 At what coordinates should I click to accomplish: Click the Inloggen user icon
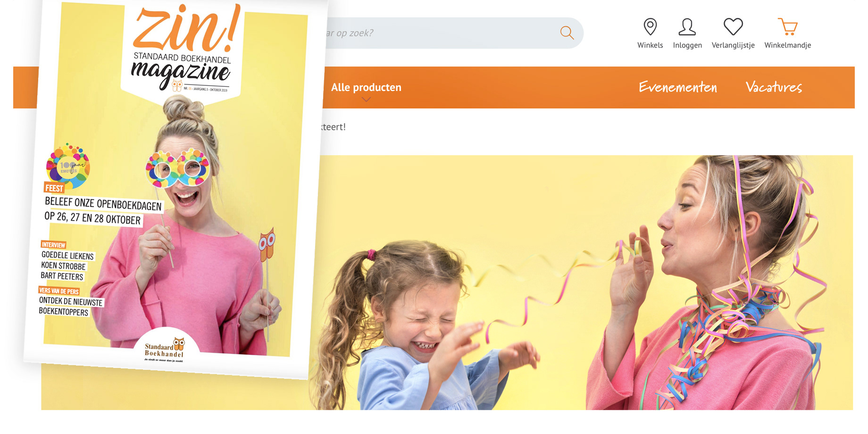tap(687, 26)
